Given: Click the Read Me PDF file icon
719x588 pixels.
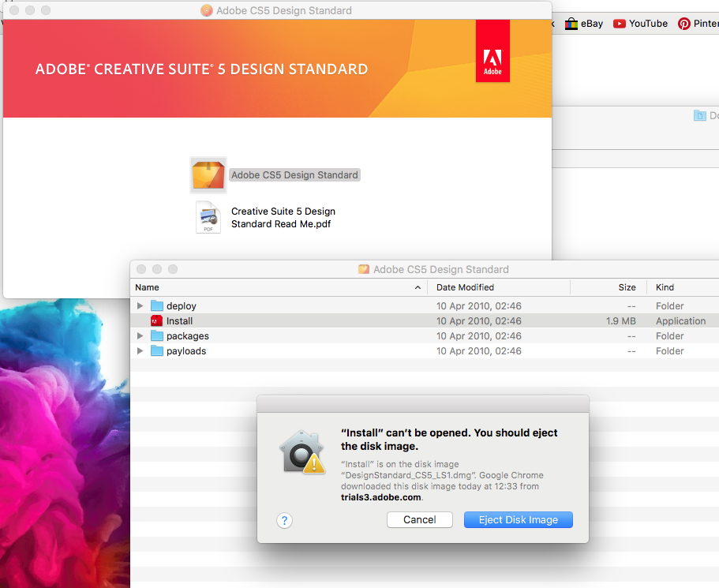Looking at the screenshot, I should pos(208,217).
